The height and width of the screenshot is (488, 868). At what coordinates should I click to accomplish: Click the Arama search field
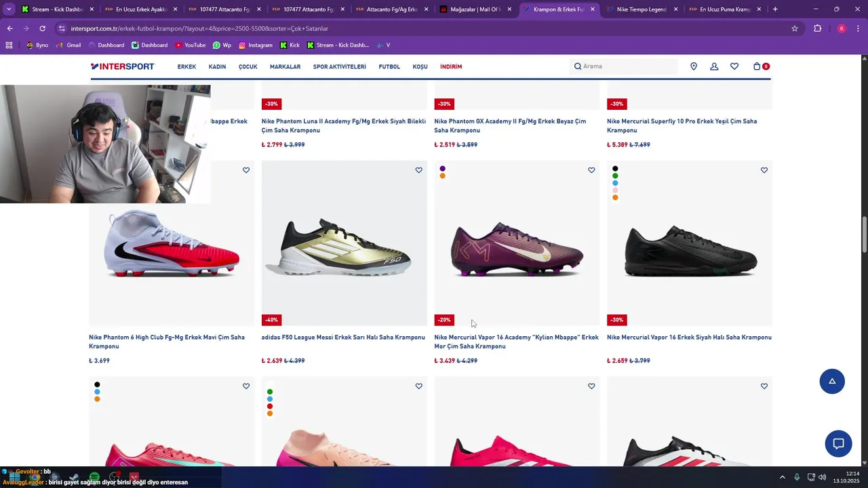[624, 66]
